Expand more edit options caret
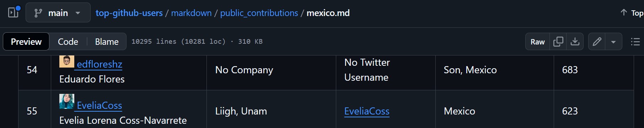Screen dimensions: 644x128 click(613, 42)
